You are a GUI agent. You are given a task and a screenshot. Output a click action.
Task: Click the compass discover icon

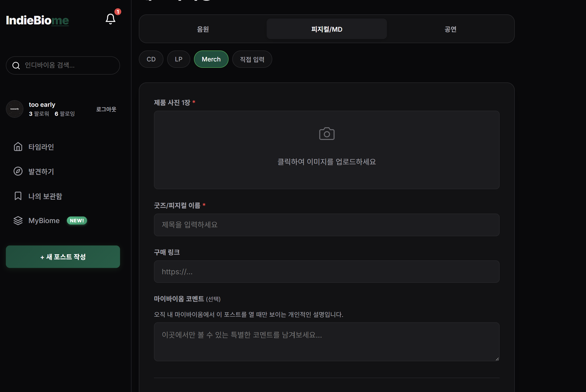18,171
